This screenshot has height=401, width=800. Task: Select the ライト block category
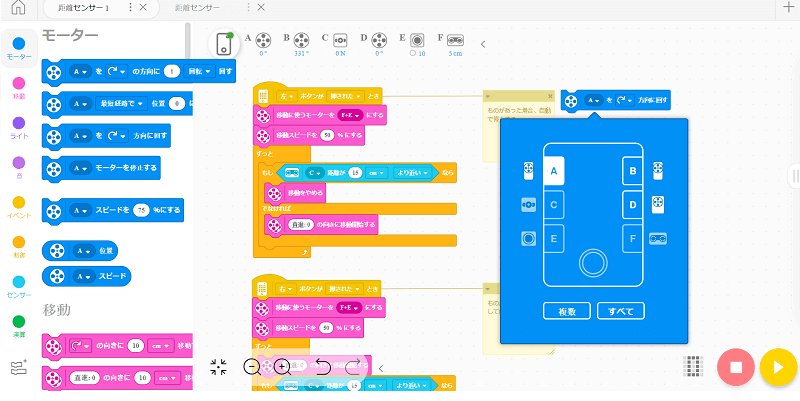point(19,128)
